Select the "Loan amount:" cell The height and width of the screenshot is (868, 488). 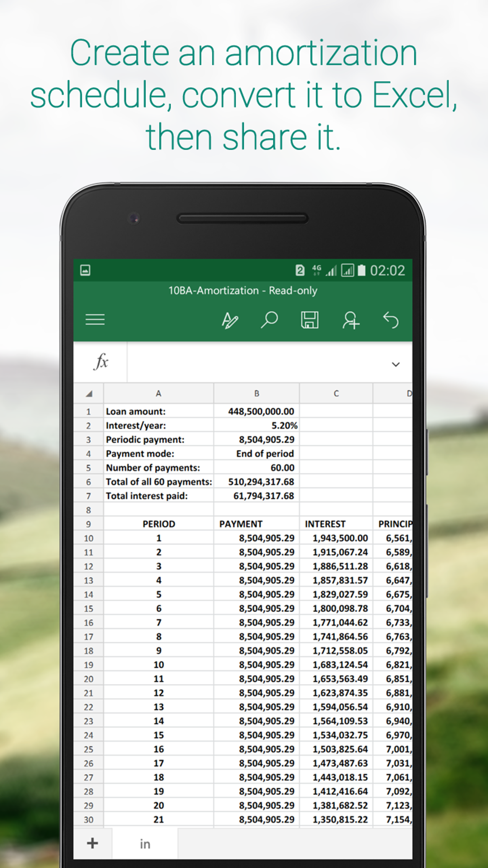[x=158, y=411]
